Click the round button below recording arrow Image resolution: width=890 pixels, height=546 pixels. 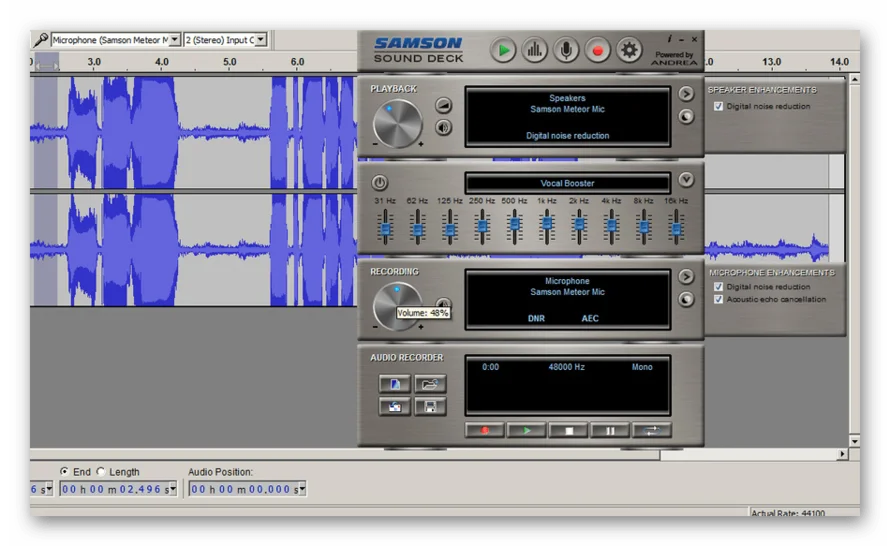pos(686,299)
